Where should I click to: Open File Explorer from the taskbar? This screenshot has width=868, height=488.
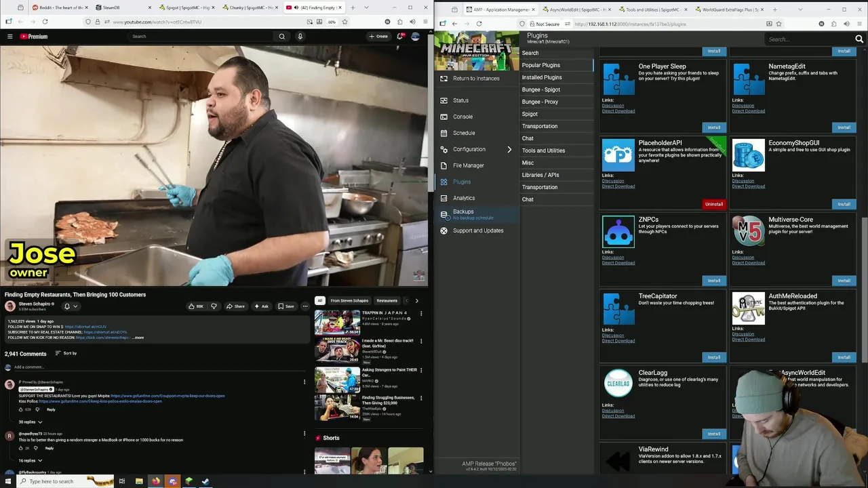tap(139, 481)
